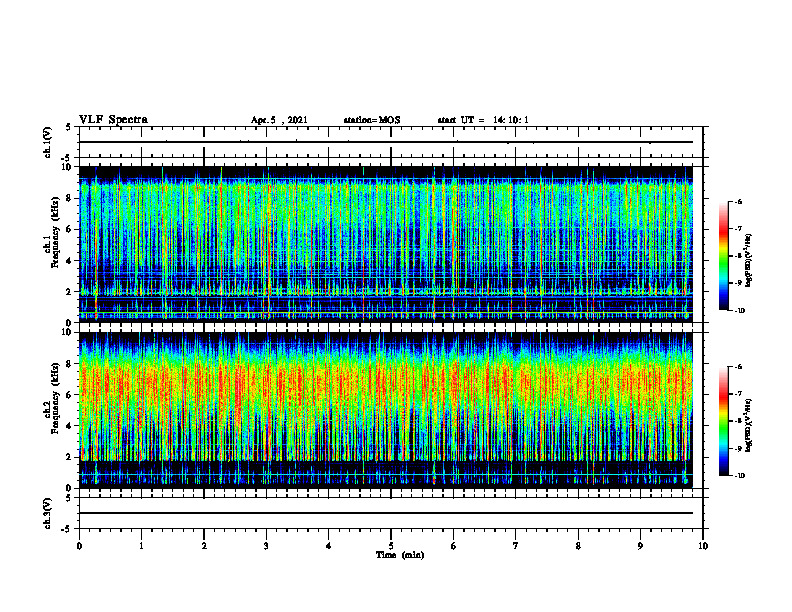Click the "ch.1(V)" waveform axis label
Screen dimensions: 792x612
click(x=48, y=142)
